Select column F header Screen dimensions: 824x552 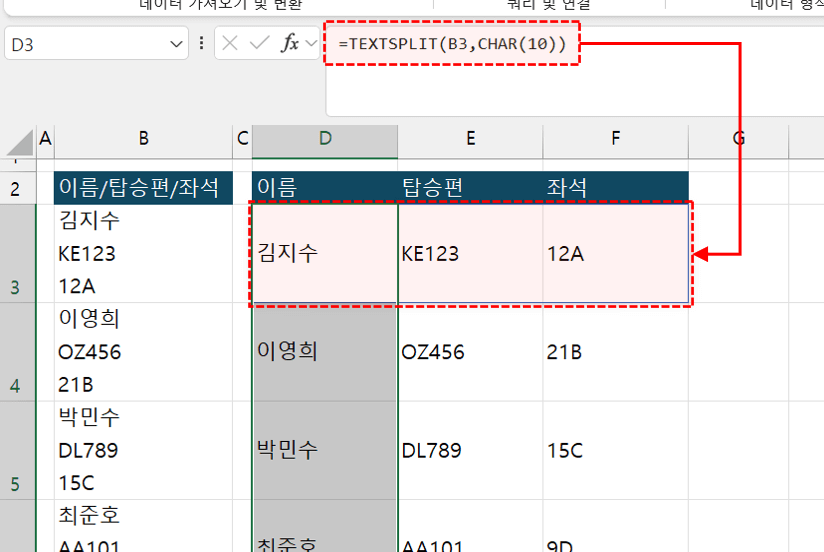tap(615, 141)
